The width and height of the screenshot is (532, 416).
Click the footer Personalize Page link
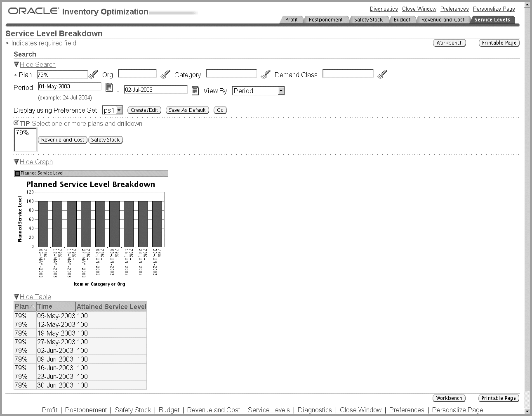pyautogui.click(x=457, y=410)
